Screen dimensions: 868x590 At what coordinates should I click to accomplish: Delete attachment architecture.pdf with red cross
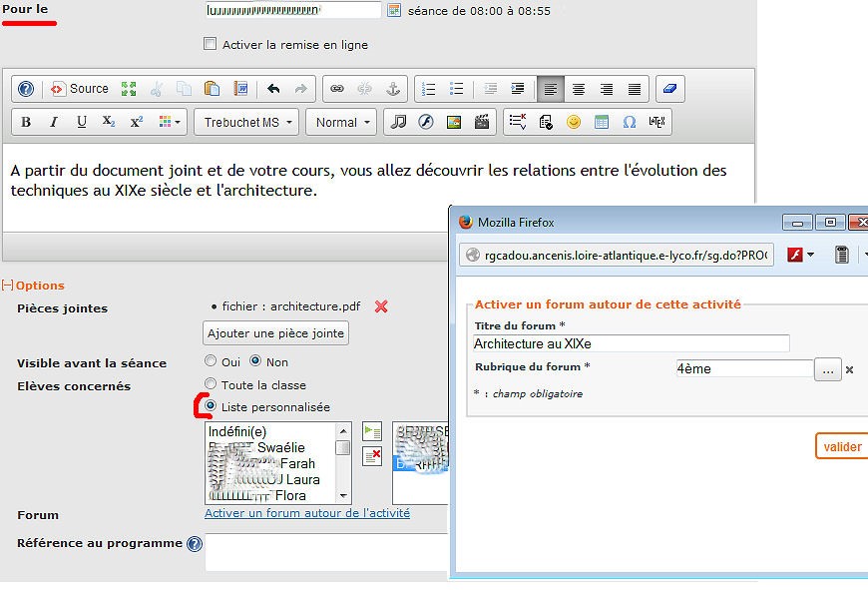pyautogui.click(x=381, y=306)
